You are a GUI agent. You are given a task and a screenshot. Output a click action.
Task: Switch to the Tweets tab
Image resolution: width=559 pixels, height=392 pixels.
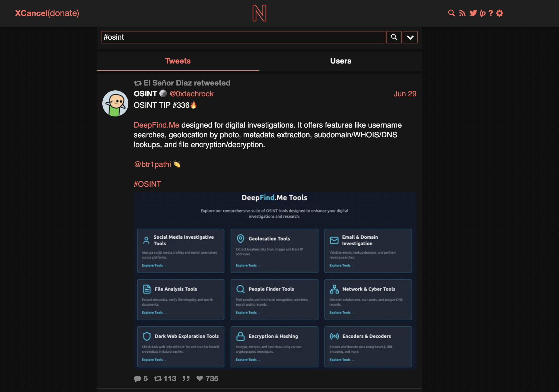[x=178, y=61]
